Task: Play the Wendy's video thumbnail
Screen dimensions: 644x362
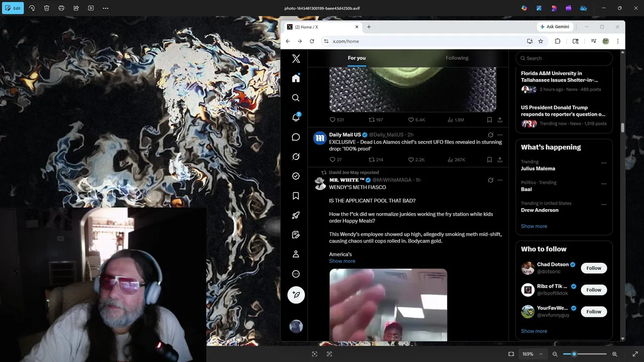Action: tap(388, 305)
